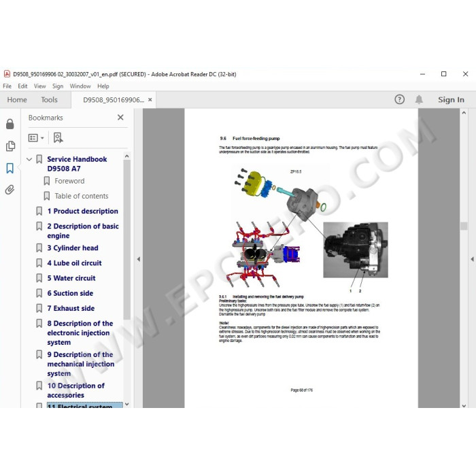Click bookmark icon beside Table of contents
This screenshot has height=476, width=476.
[47, 196]
